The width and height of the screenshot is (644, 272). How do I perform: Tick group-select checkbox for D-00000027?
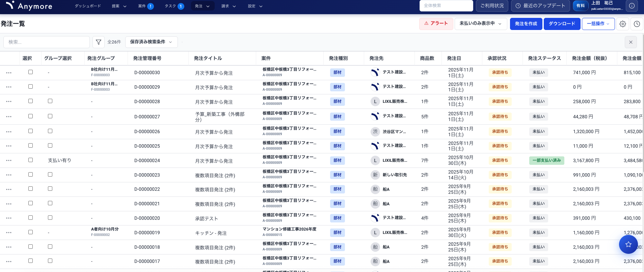(50, 116)
